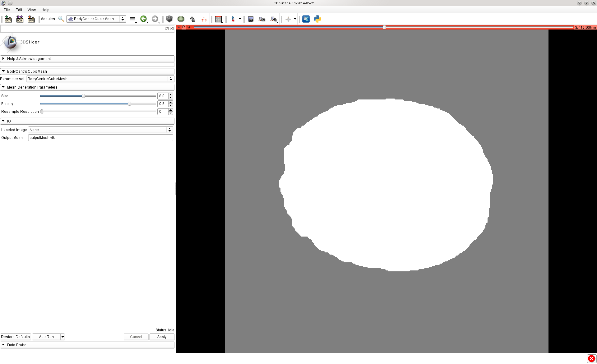Go back to previous module arrow
This screenshot has height=364, width=597.
click(x=143, y=19)
